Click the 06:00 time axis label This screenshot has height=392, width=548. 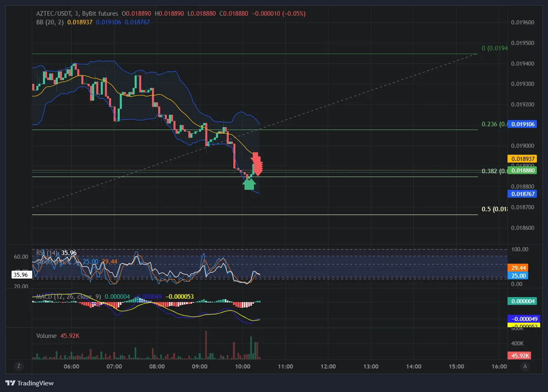point(71,366)
